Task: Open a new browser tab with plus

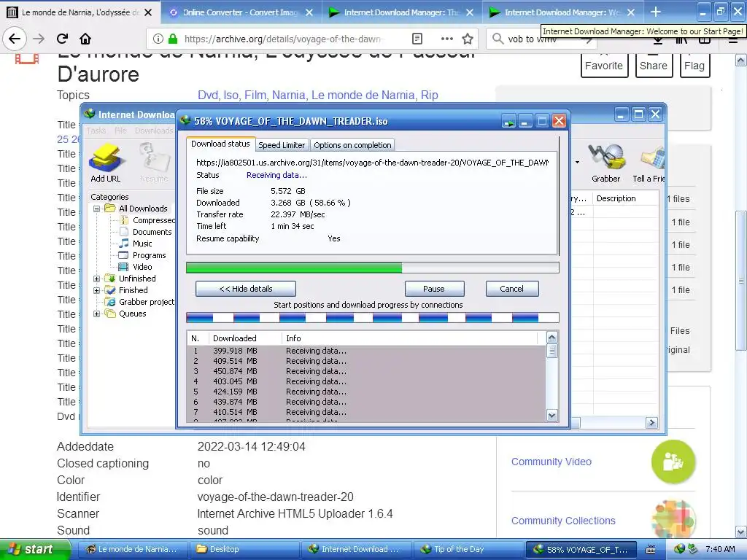Action: [656, 12]
